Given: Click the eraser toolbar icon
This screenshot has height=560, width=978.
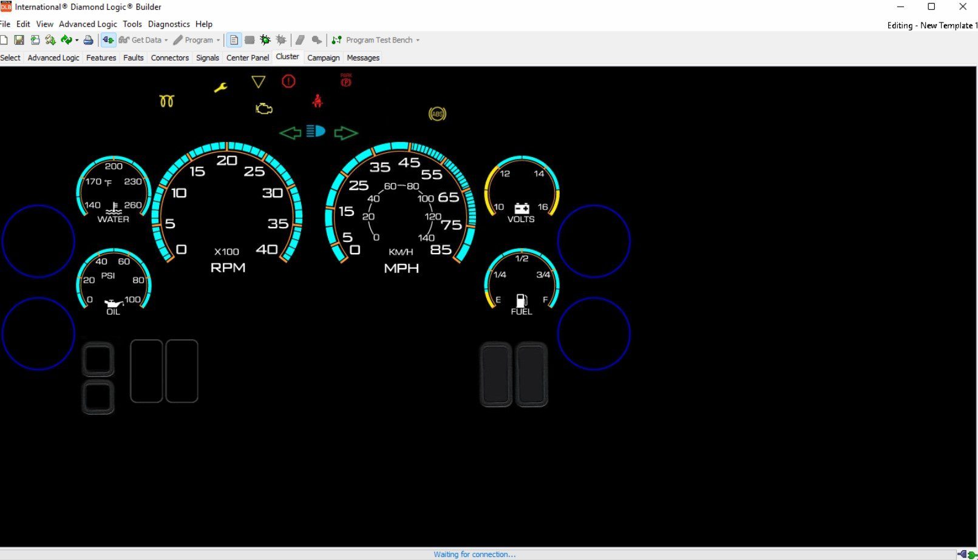Looking at the screenshot, I should point(301,40).
